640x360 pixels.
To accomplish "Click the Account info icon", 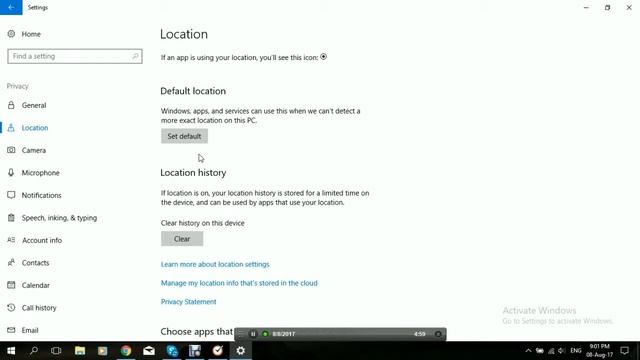I will 11,240.
